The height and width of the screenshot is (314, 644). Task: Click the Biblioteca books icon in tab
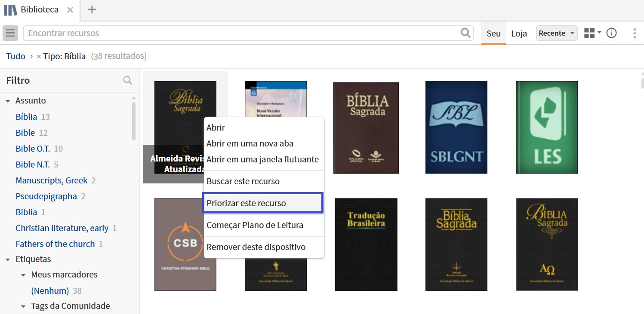click(x=10, y=10)
